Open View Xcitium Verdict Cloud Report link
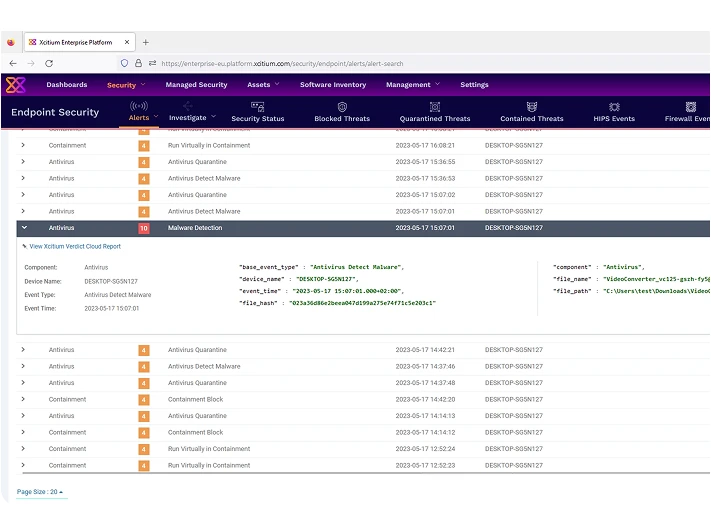Image resolution: width=711 pixels, height=506 pixels. click(x=74, y=246)
